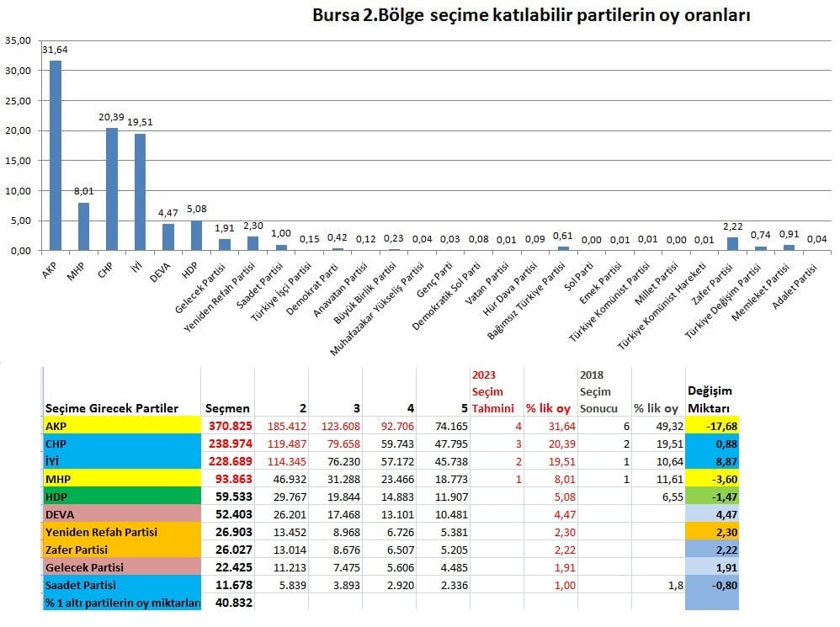Click the "Saadet Partisi" table row name
840x627 pixels.
click(80, 585)
